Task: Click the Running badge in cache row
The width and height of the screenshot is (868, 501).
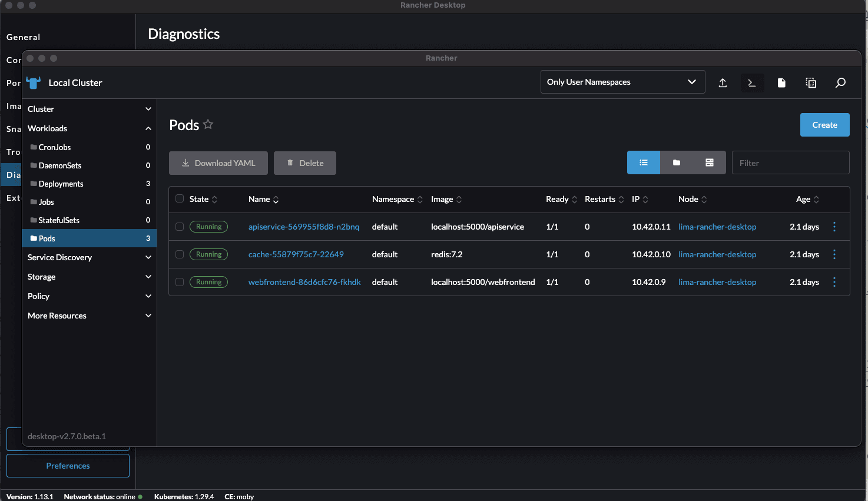Action: pos(208,254)
